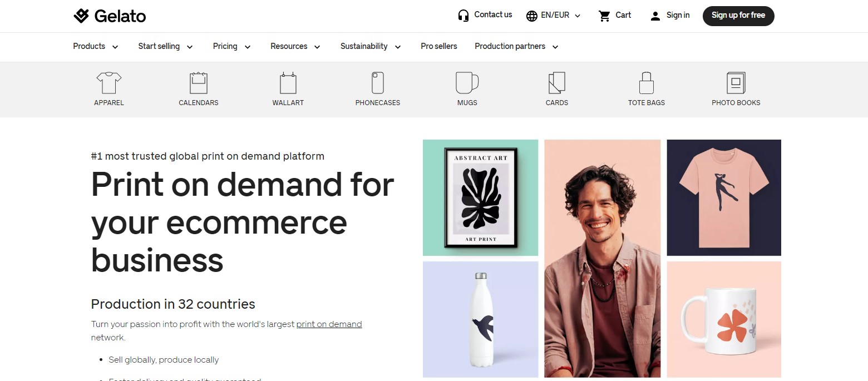Select the Mugs icon
The height and width of the screenshot is (381, 868).
click(467, 83)
